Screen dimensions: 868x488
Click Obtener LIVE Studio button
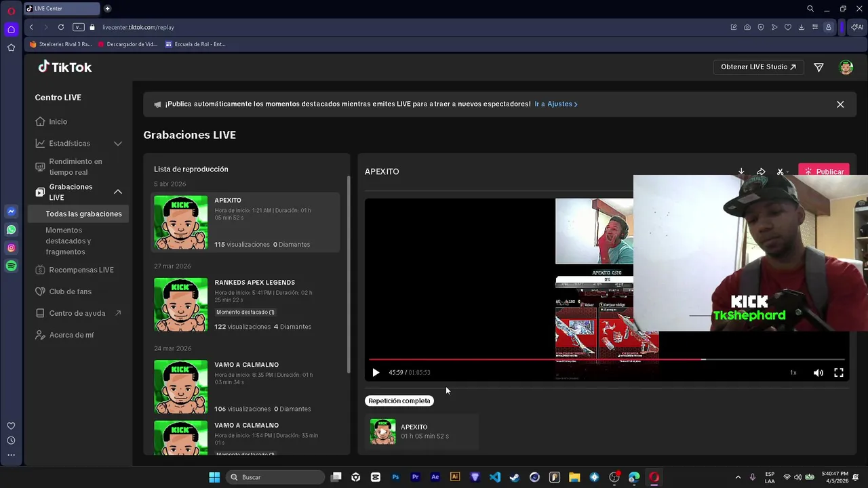coord(758,67)
